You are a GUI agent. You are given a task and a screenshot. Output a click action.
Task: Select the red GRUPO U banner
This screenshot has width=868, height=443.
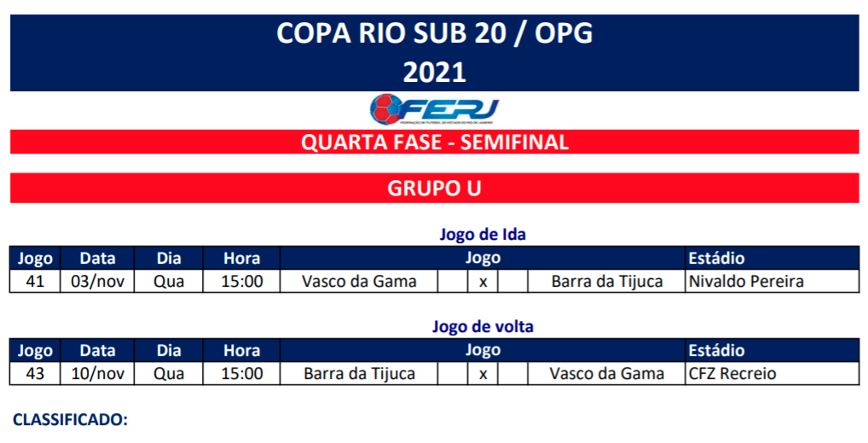[434, 188]
